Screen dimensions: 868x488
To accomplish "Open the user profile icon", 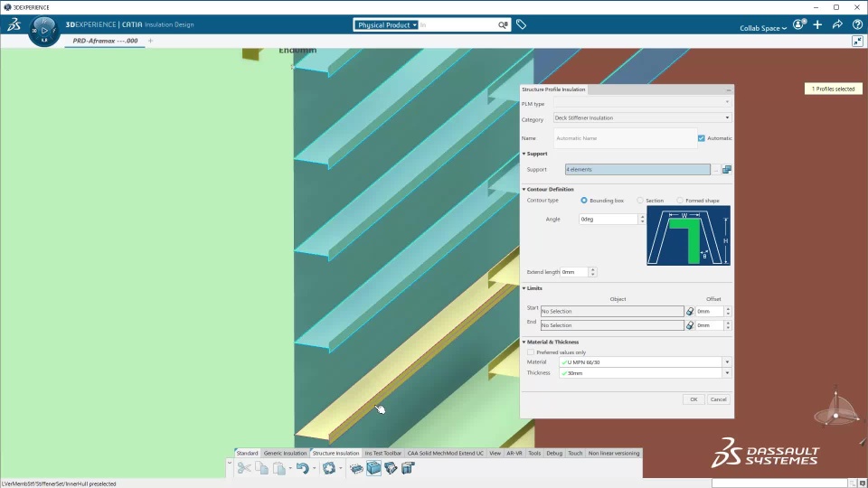I will coord(798,24).
